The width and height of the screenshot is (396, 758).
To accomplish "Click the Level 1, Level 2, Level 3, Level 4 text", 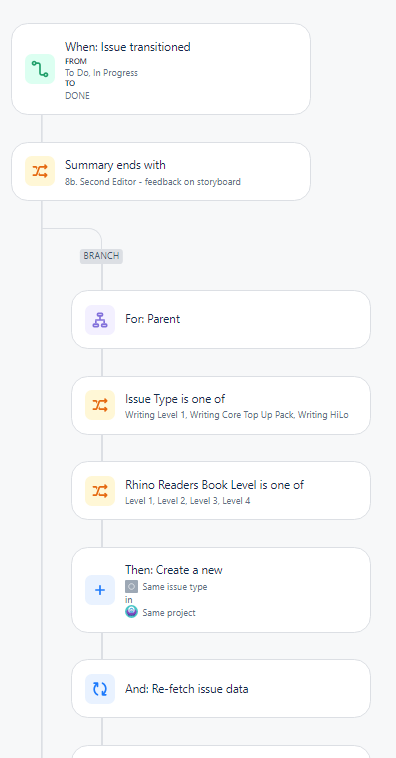I will [x=188, y=501].
